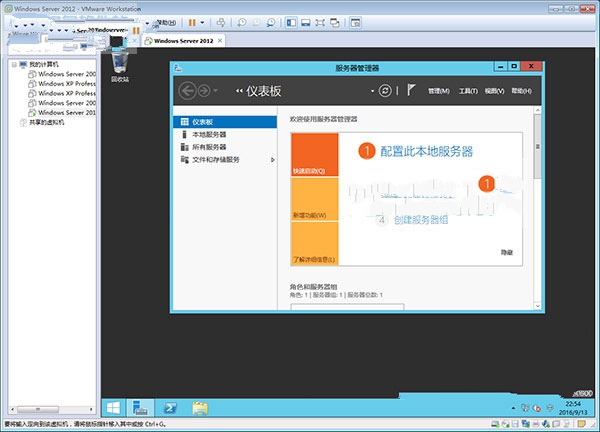
Task: Select the first Windows Server 200 entry in library
Action: tap(67, 74)
